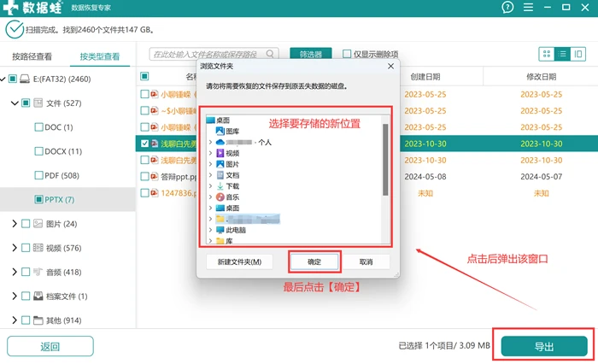Open the hamburger menu in title bar
598x364 pixels.
point(528,7)
